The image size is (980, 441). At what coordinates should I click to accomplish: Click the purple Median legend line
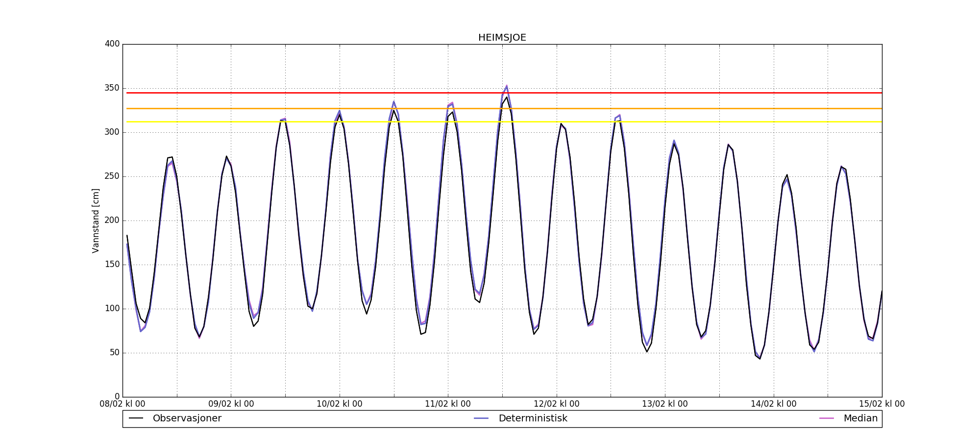827,418
